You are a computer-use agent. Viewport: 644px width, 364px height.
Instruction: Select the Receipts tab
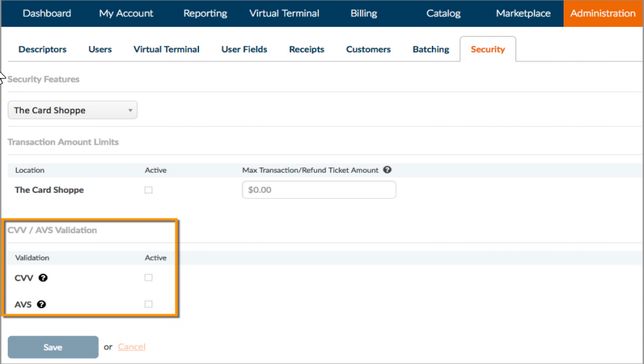coord(306,49)
